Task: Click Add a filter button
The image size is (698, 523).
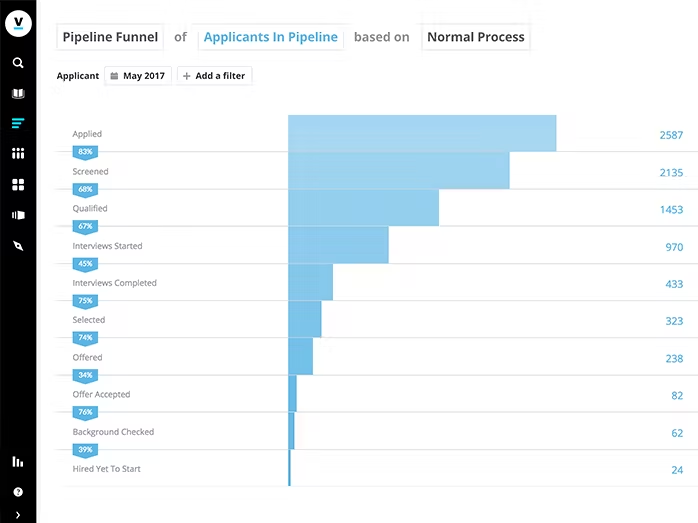Action: [215, 76]
